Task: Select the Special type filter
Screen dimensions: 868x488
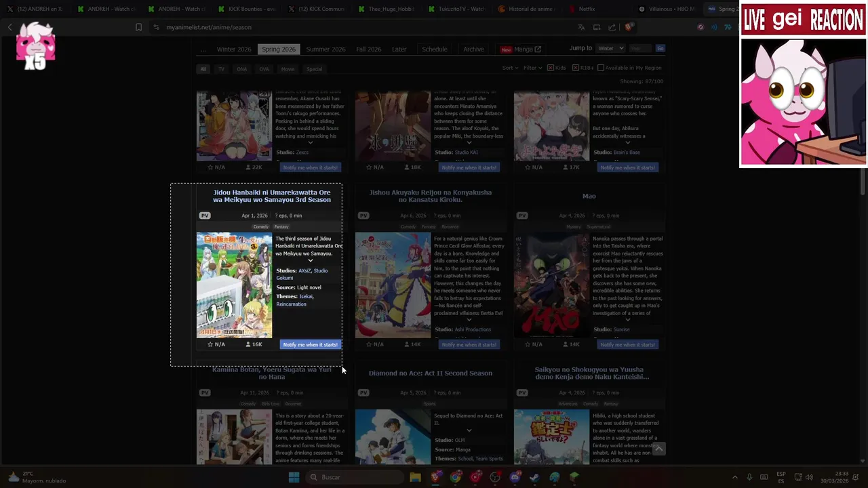Action: point(314,69)
